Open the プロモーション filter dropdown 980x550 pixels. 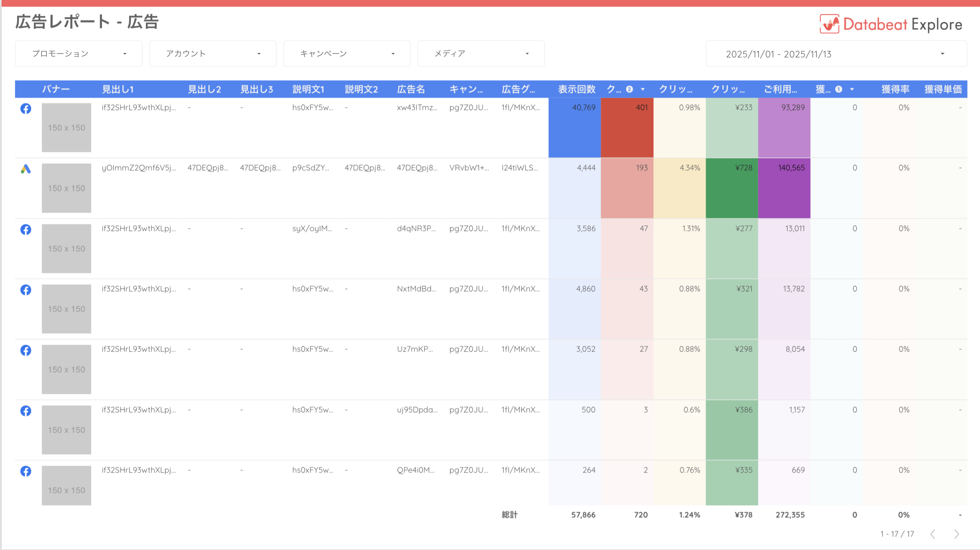tap(78, 53)
